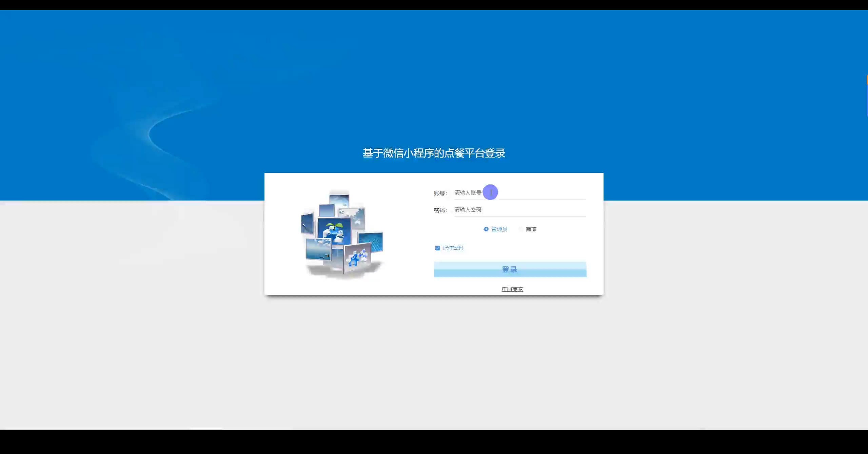Click the 记住密码 label text
868x454 pixels.
(453, 248)
